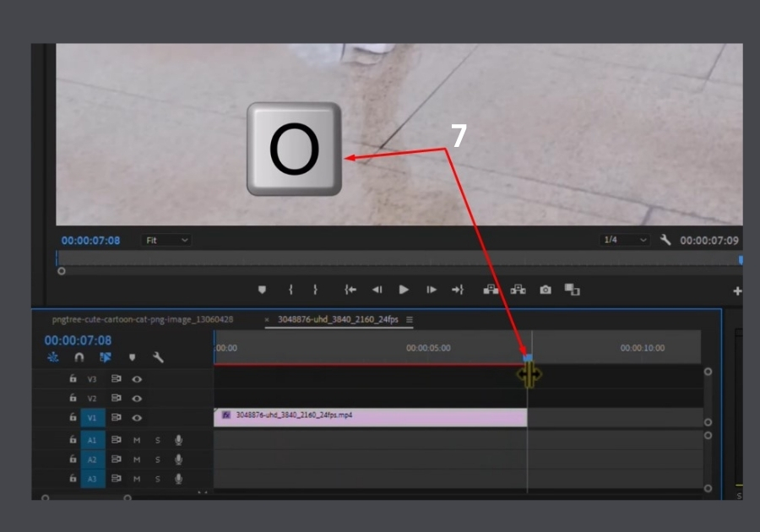Open the sequence tab panel menu
The width and height of the screenshot is (760, 532).
[x=410, y=320]
